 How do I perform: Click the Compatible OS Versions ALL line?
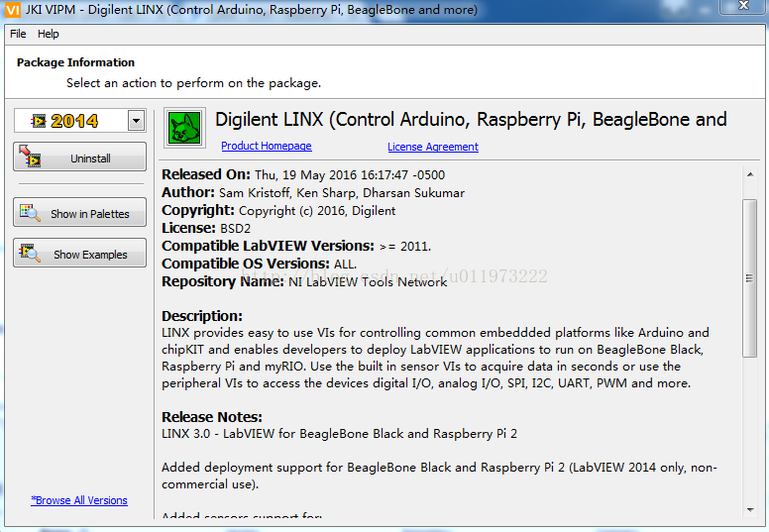click(259, 264)
